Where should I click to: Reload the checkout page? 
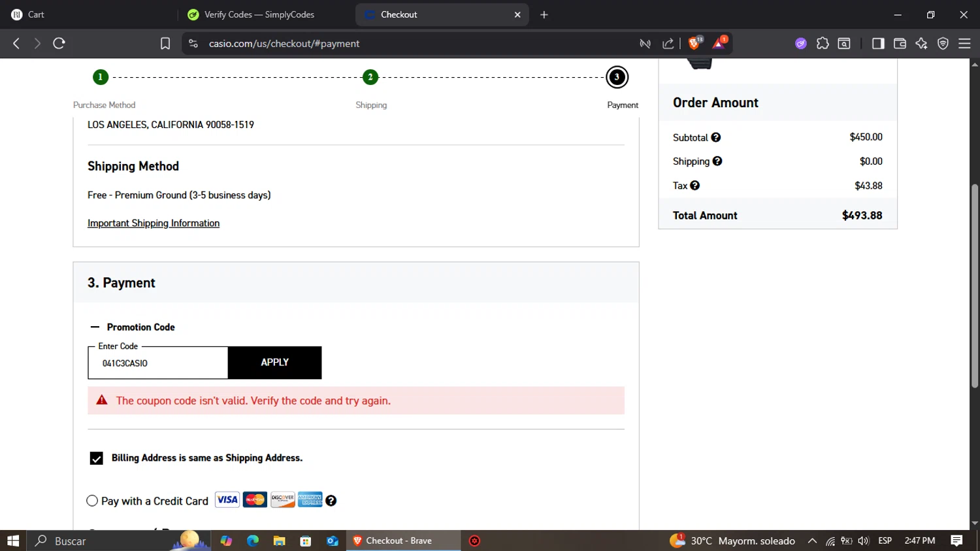[59, 43]
